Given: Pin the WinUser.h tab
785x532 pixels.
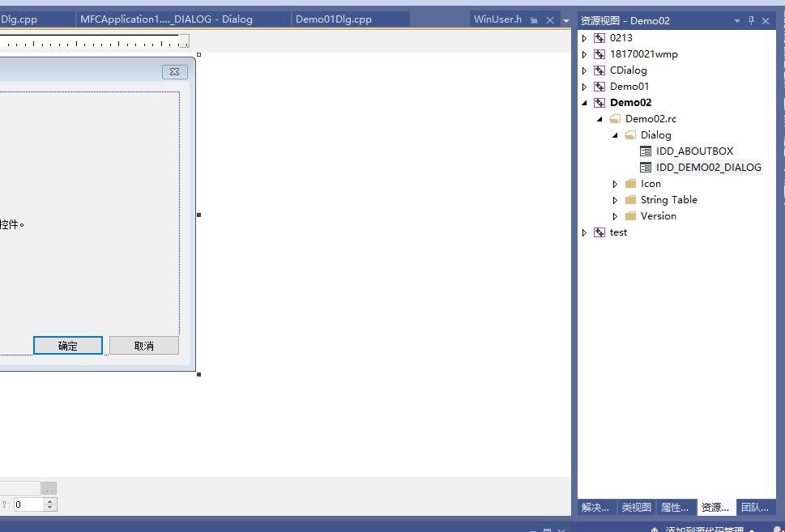Looking at the screenshot, I should pyautogui.click(x=534, y=20).
